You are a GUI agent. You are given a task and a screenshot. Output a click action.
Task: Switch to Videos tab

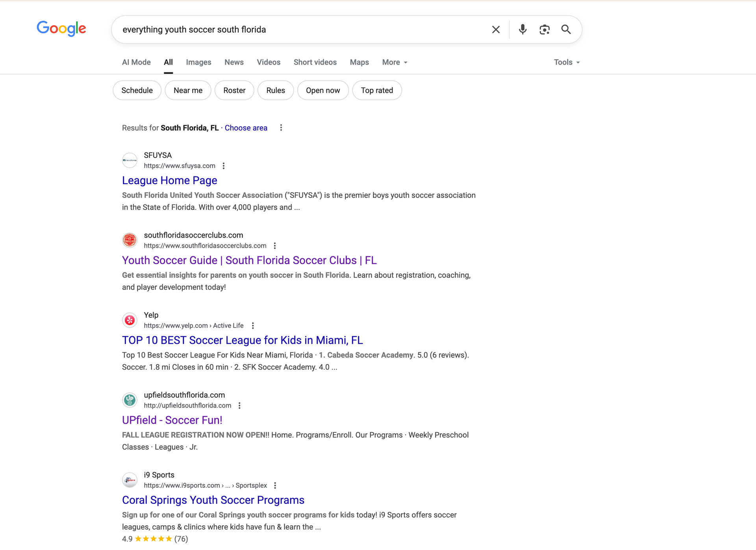click(x=269, y=62)
